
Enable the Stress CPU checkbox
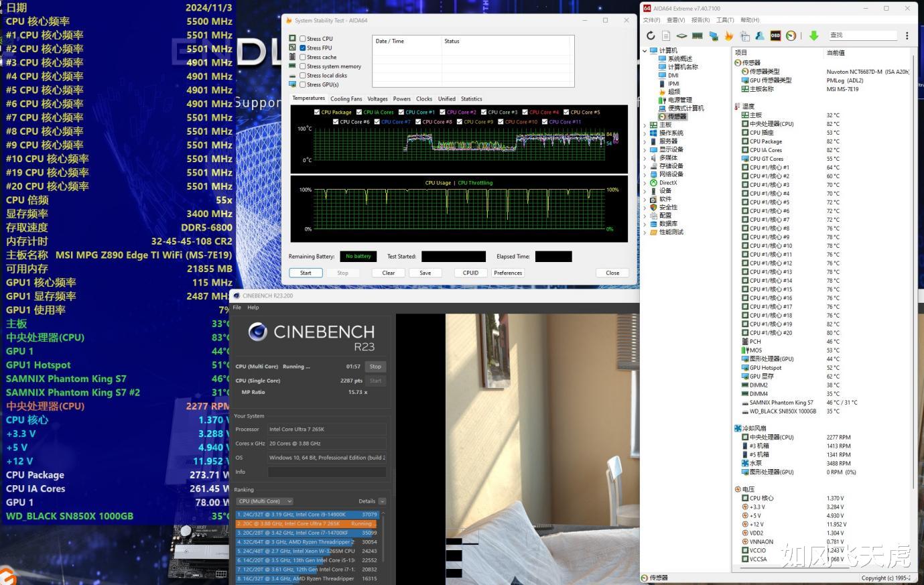303,39
